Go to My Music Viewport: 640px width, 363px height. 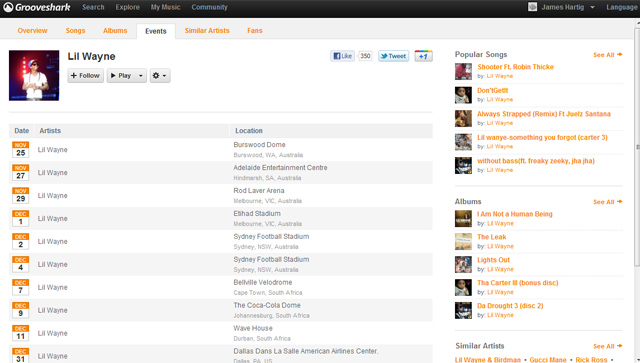tap(165, 7)
